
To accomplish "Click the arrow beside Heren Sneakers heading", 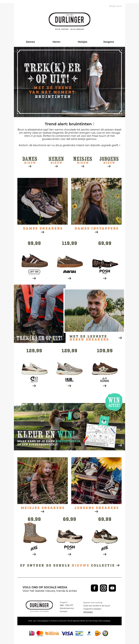I will coord(120,338).
